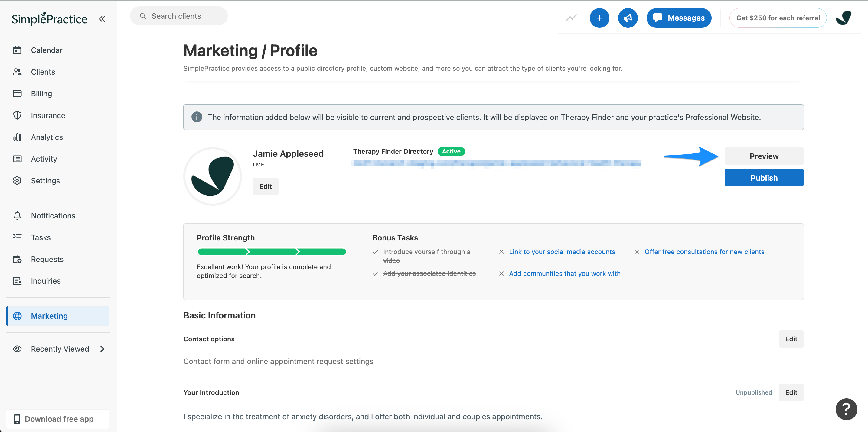Viewport: 868px width, 432px height.
Task: Publish the profile
Action: point(764,178)
